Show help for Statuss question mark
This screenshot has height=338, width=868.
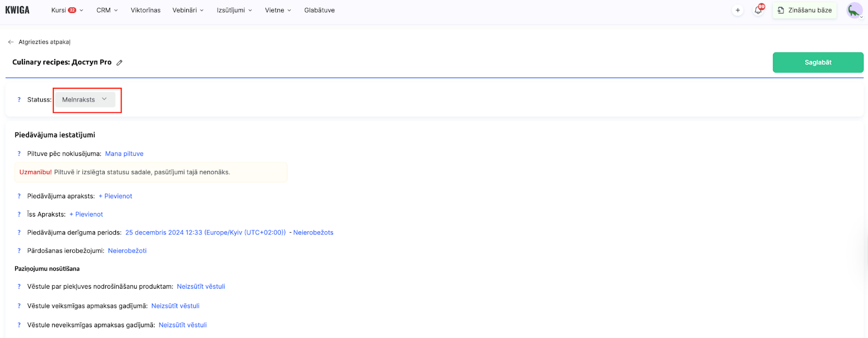[x=19, y=100]
